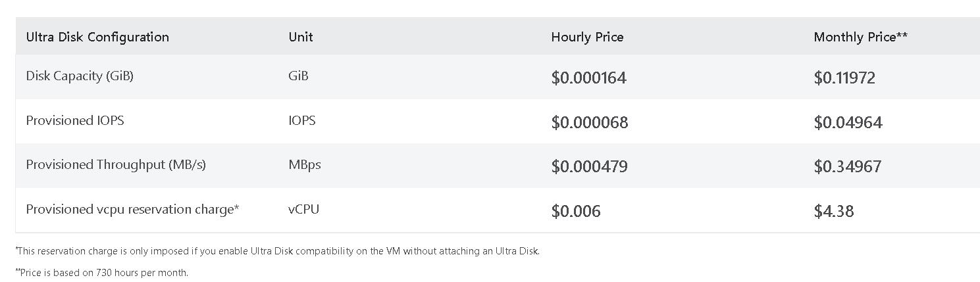Click the Hourly Price column header
Viewport: 980px width, 282px height.
(587, 37)
